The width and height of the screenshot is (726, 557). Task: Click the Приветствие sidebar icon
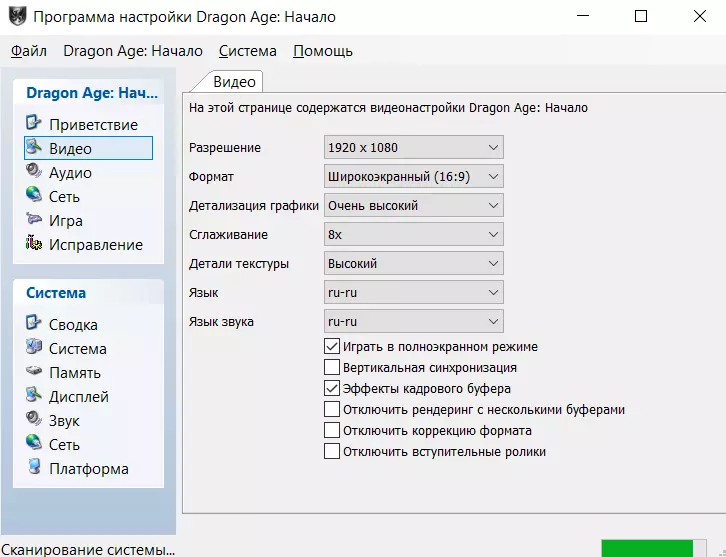[34, 123]
